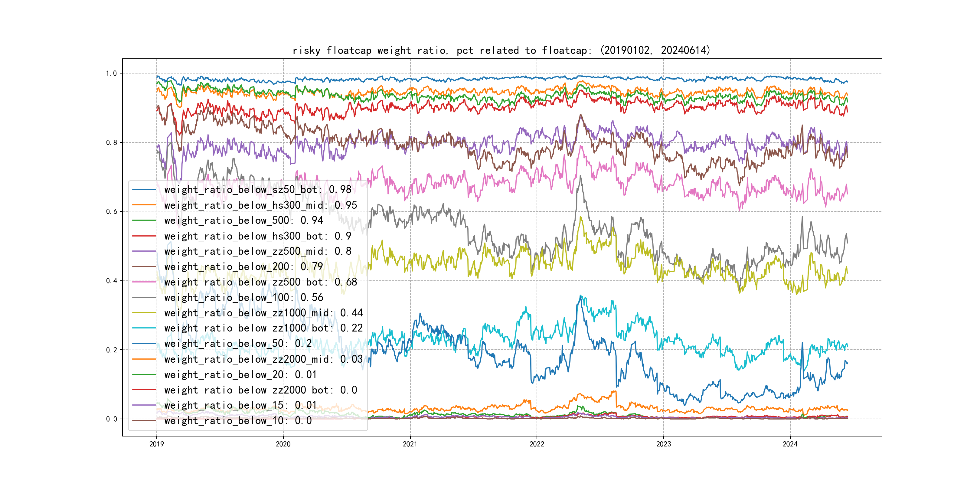This screenshot has height=490, width=980.
Task: Click the 2019 x-axis tick label
Action: click(x=156, y=444)
